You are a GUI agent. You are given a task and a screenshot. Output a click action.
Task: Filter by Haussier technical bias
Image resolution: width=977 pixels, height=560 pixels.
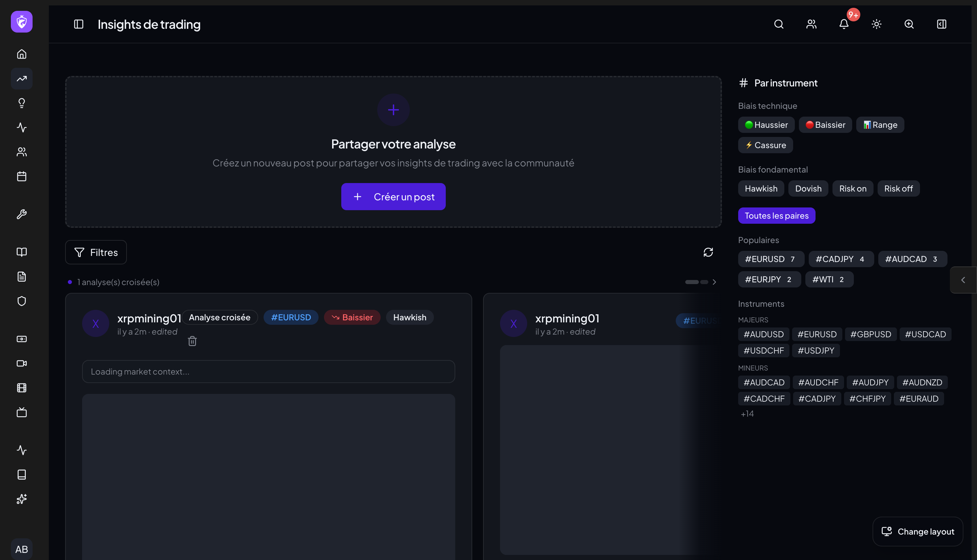point(766,125)
